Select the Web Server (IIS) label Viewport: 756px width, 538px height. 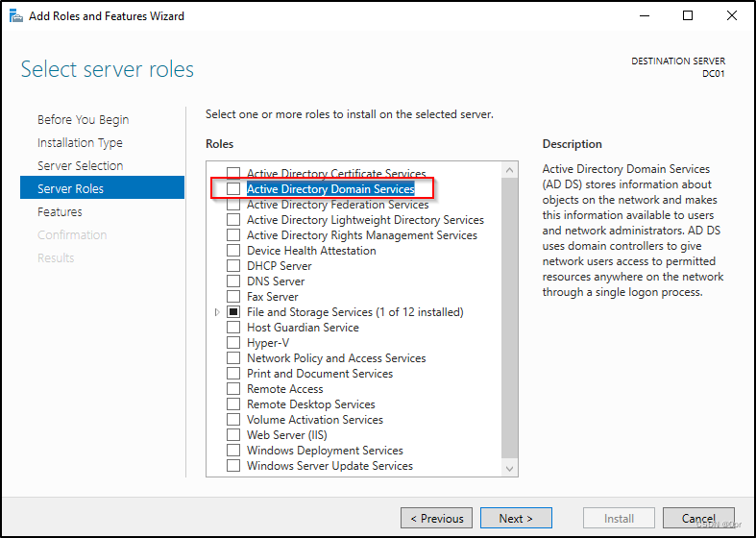click(x=287, y=435)
